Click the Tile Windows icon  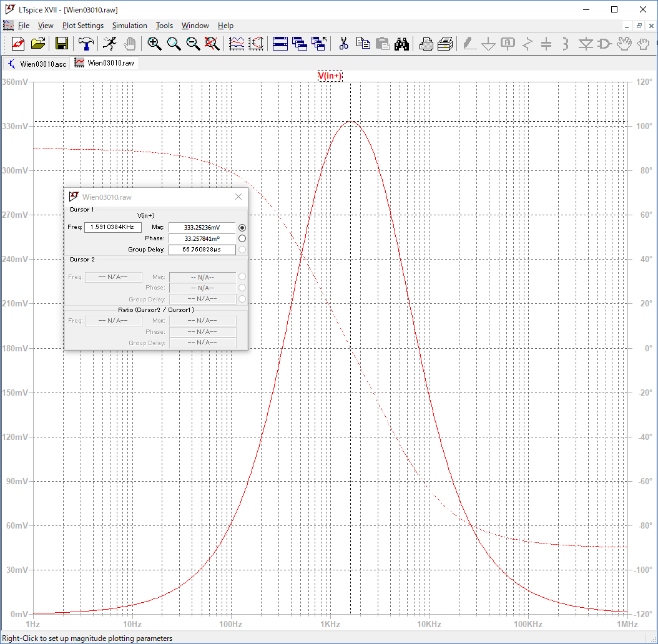click(x=280, y=44)
